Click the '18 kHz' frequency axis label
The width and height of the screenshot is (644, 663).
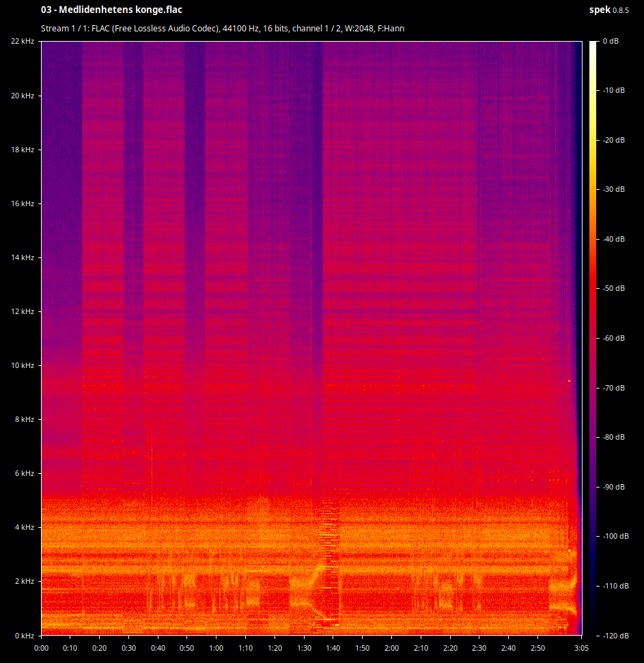click(23, 150)
